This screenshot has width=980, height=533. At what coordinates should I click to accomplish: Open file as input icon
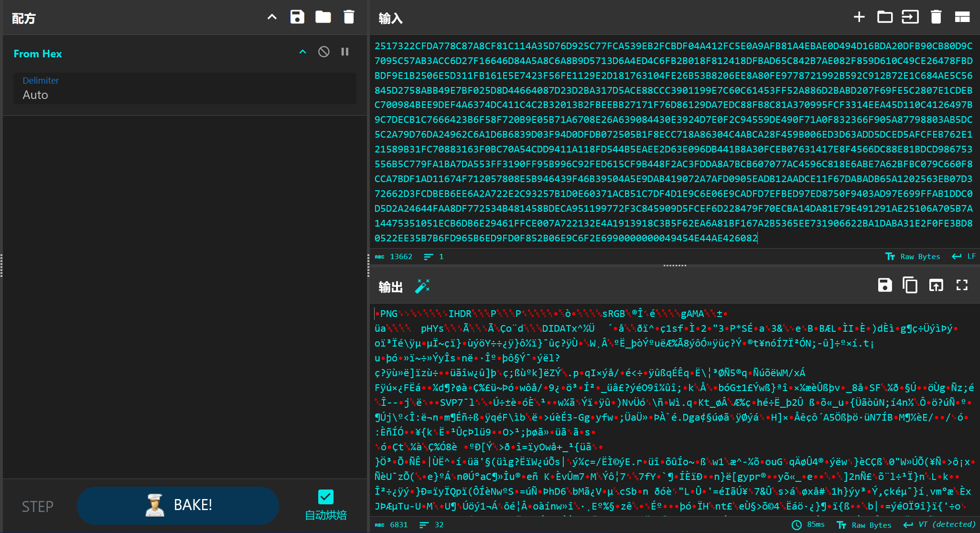pos(910,17)
